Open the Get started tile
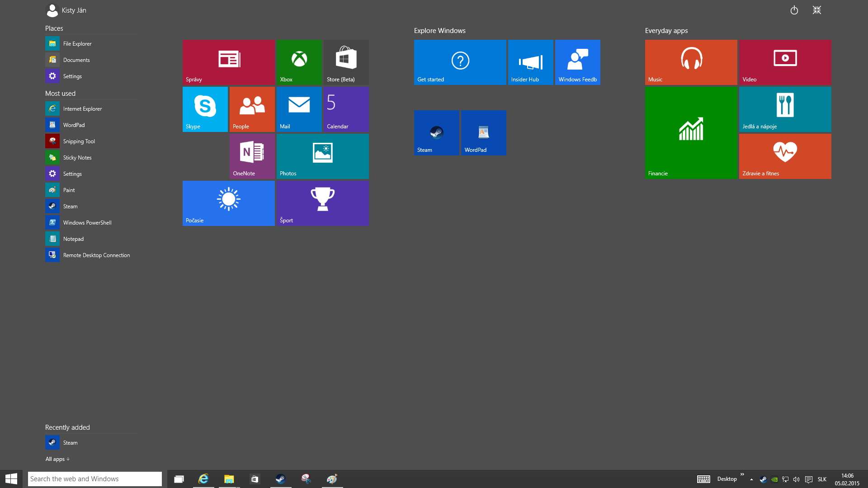This screenshot has height=488, width=868. point(460,62)
